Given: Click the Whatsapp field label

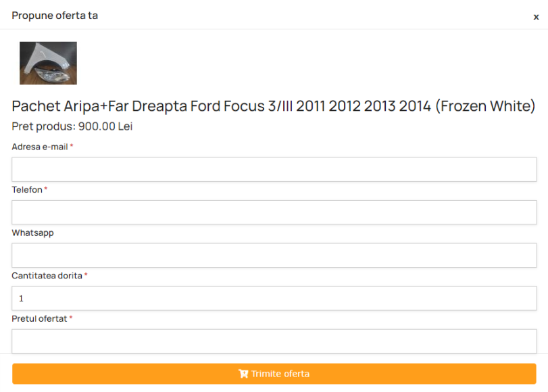Looking at the screenshot, I should 32,233.
